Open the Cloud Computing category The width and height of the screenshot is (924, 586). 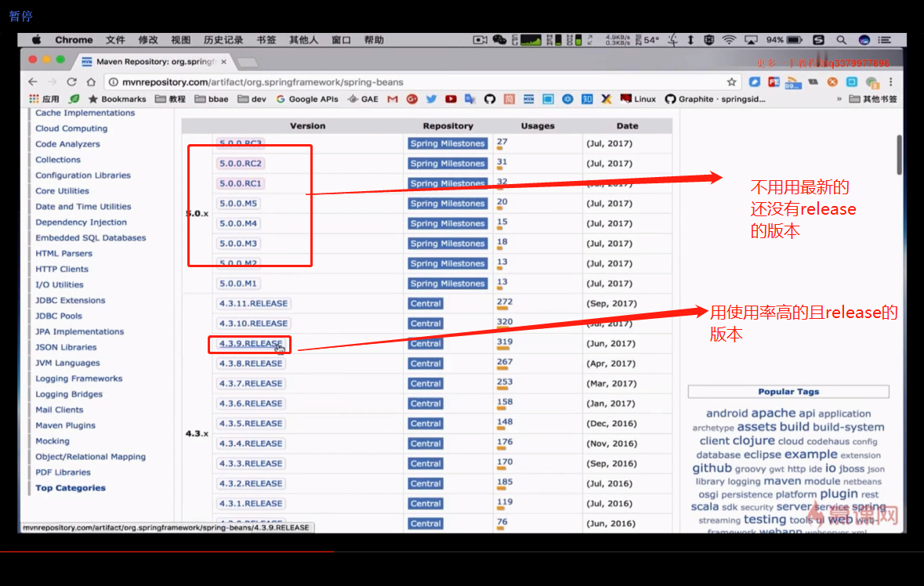tap(71, 128)
